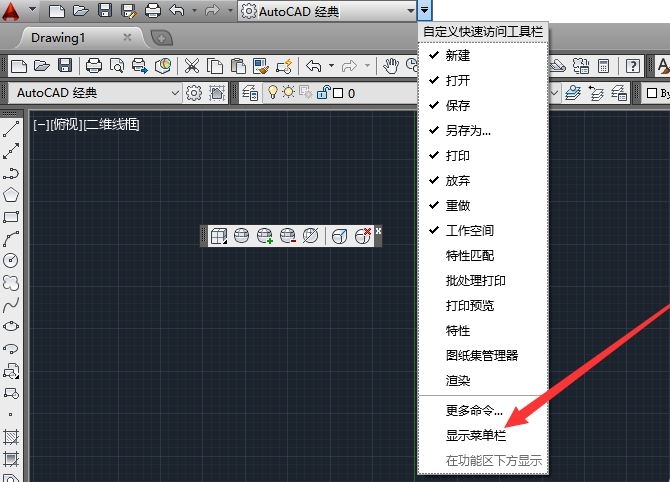Select the Polygon draw tool

pos(11,195)
